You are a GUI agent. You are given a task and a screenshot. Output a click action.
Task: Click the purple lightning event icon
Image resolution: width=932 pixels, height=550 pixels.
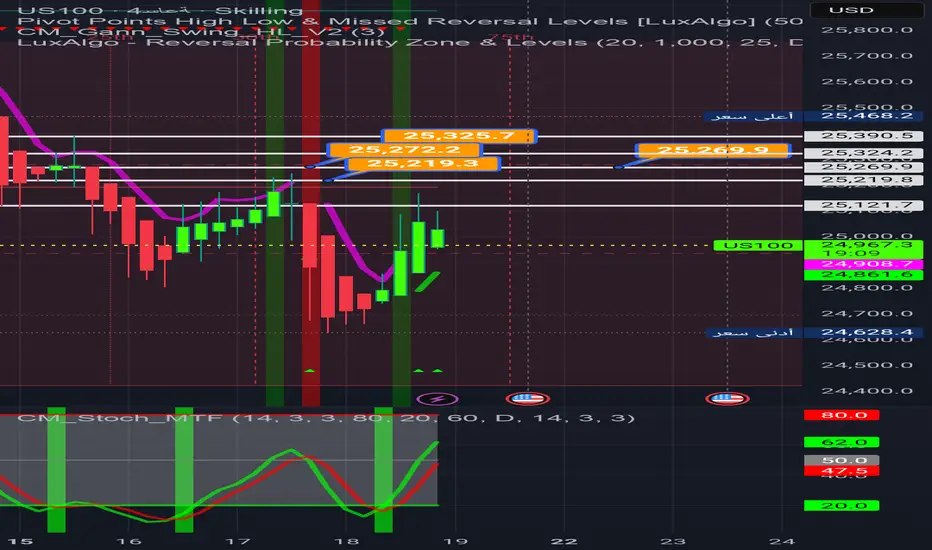(437, 399)
